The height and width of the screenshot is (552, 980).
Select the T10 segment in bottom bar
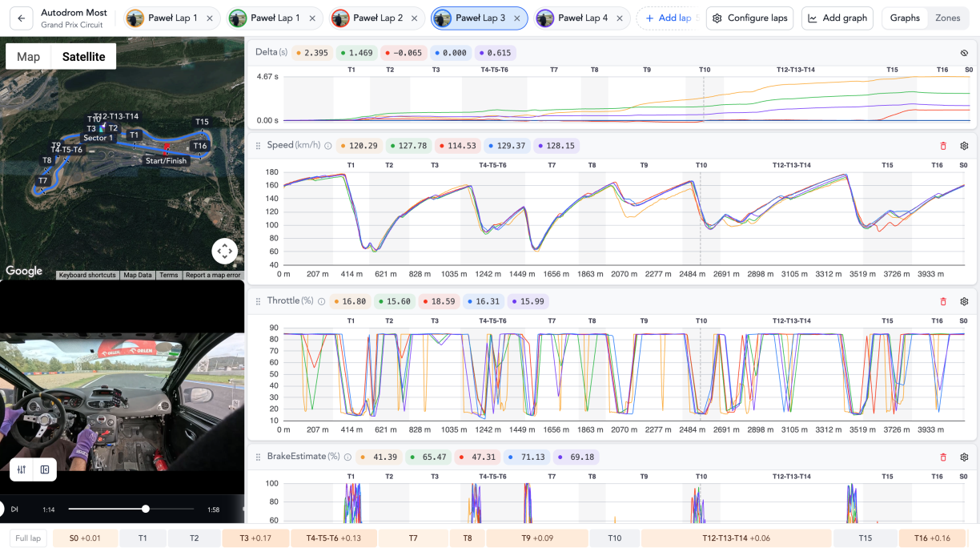614,538
